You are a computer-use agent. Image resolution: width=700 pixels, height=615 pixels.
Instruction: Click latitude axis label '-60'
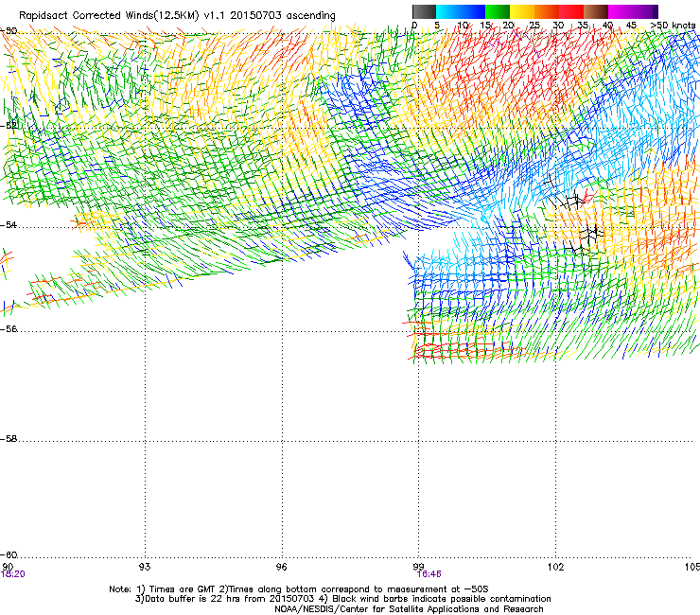pyautogui.click(x=9, y=555)
